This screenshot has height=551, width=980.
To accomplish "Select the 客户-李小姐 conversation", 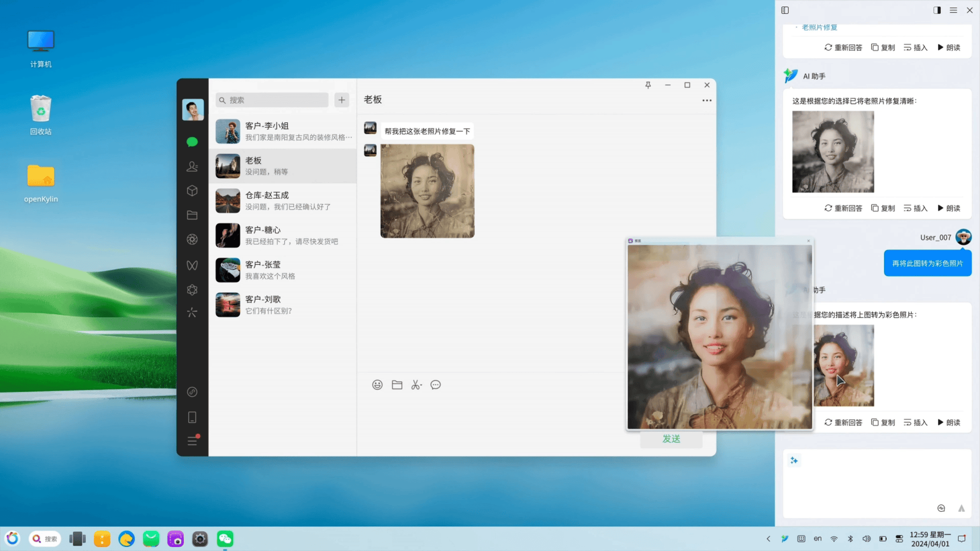I will 283,131.
